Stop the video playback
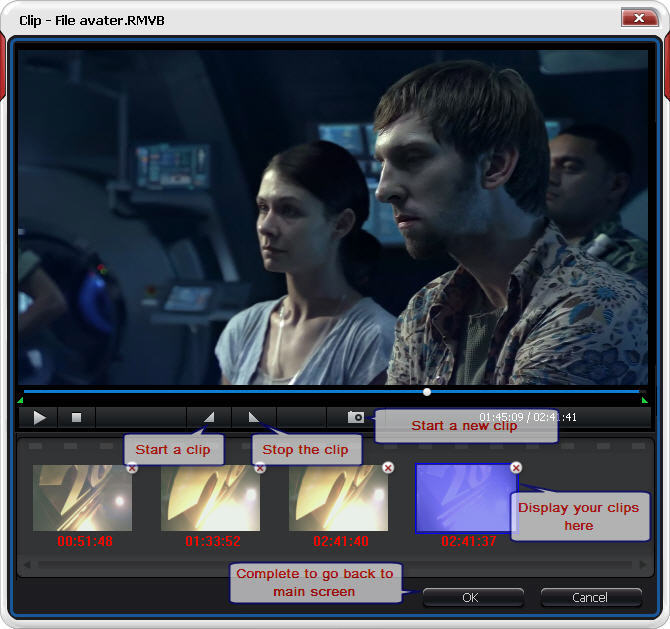The width and height of the screenshot is (670, 629). coord(76,417)
